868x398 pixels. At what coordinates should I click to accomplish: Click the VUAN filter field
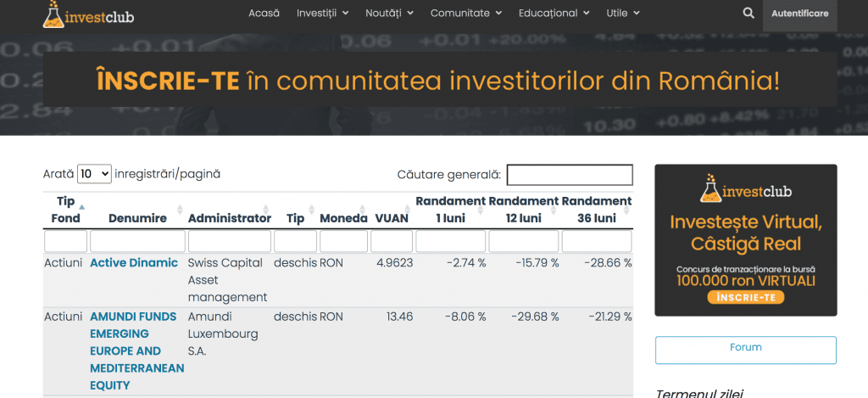tap(392, 242)
